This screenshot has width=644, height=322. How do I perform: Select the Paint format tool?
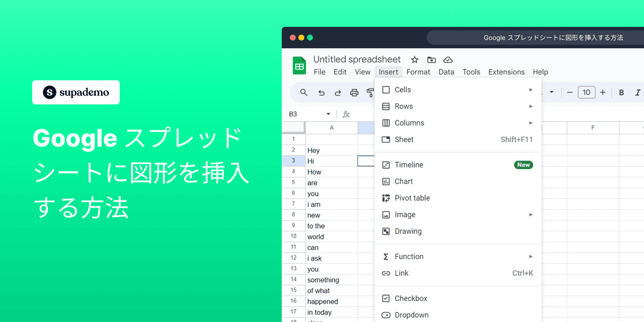[x=370, y=92]
